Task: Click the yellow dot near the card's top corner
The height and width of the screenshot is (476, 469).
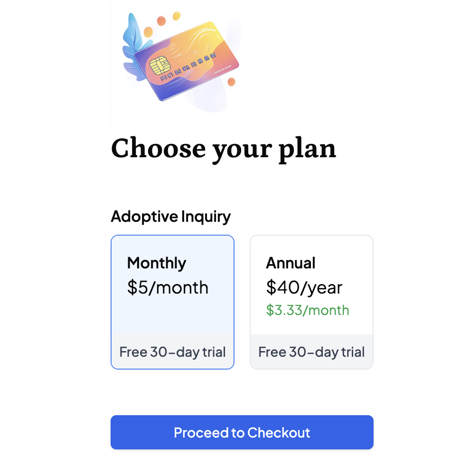Action: [176, 15]
